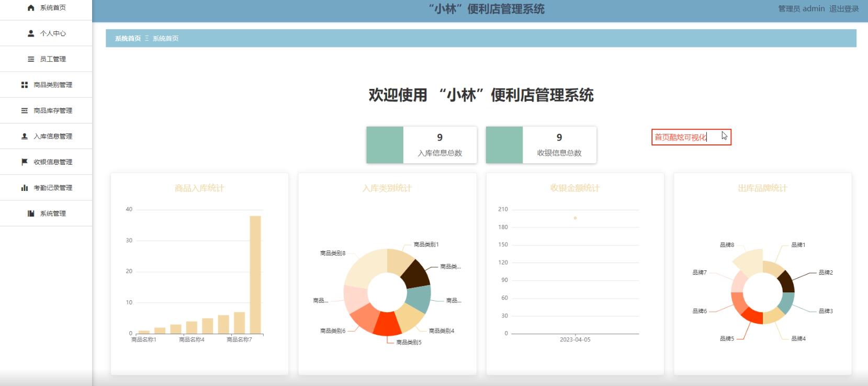The image size is (868, 386).
Task: Click the 商品类别1 pie label
Action: 426,245
